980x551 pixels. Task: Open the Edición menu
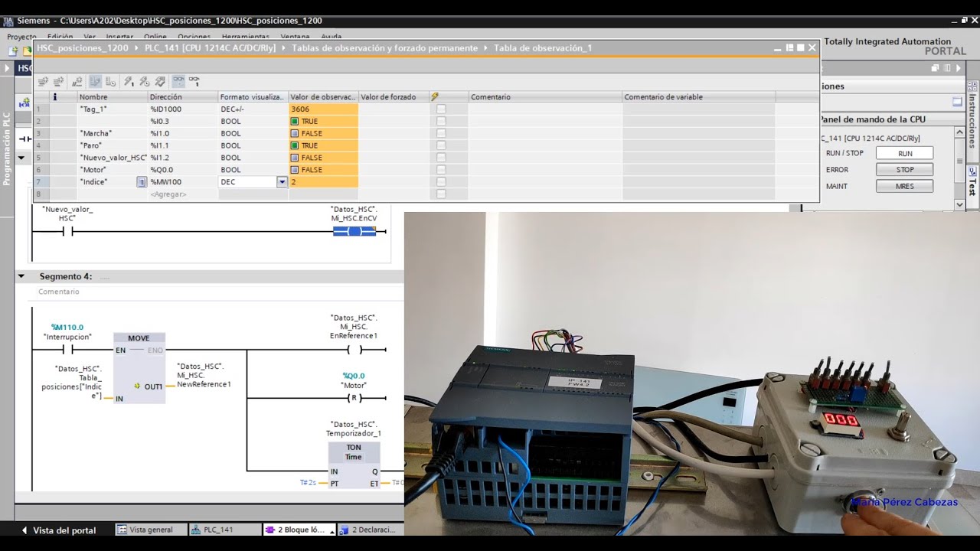(60, 37)
